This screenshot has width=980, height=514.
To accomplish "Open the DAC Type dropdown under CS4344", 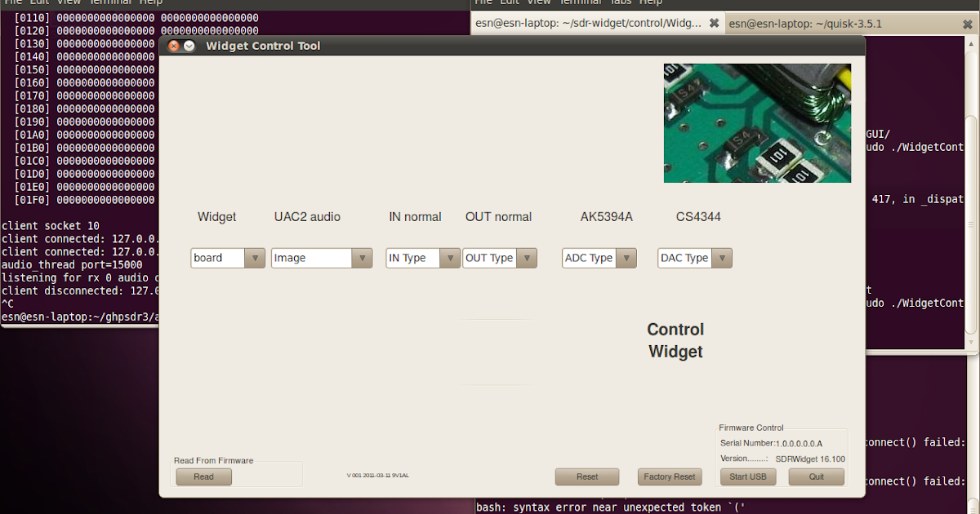I will 694,257.
